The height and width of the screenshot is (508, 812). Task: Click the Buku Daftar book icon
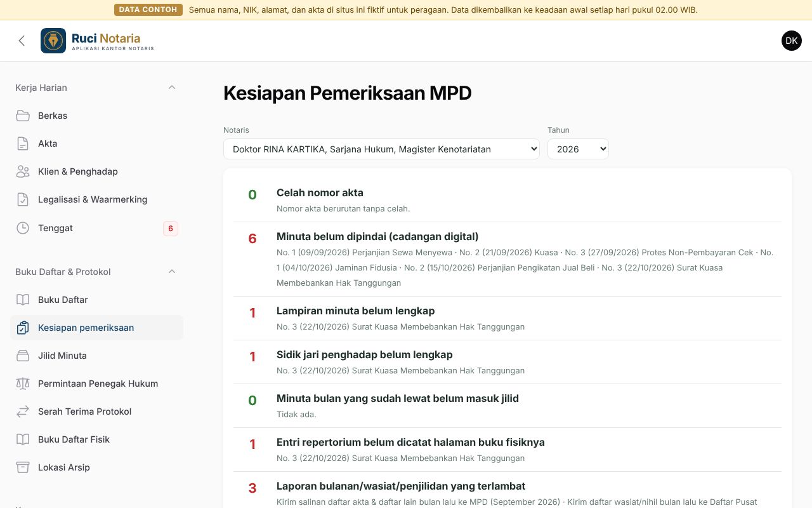click(23, 300)
